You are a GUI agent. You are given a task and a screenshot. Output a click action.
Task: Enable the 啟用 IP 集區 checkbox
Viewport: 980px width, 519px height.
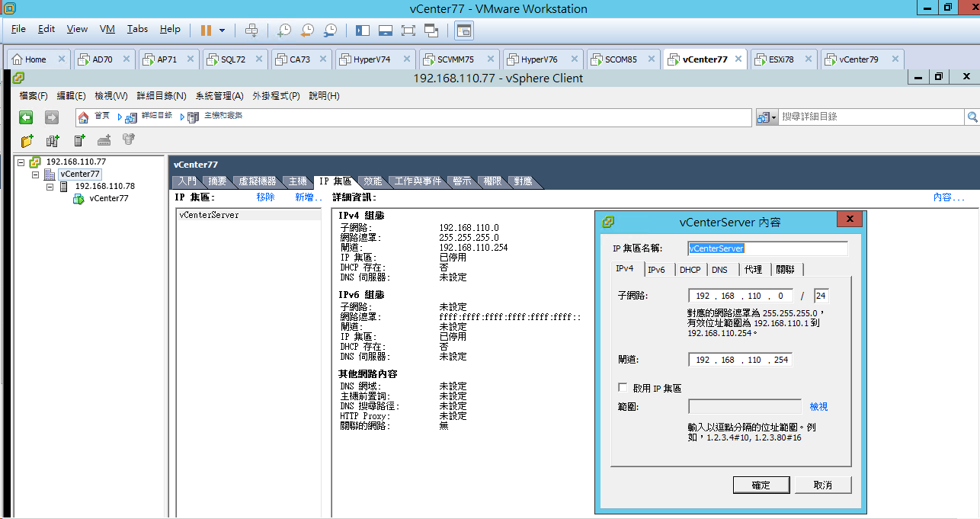(623, 387)
